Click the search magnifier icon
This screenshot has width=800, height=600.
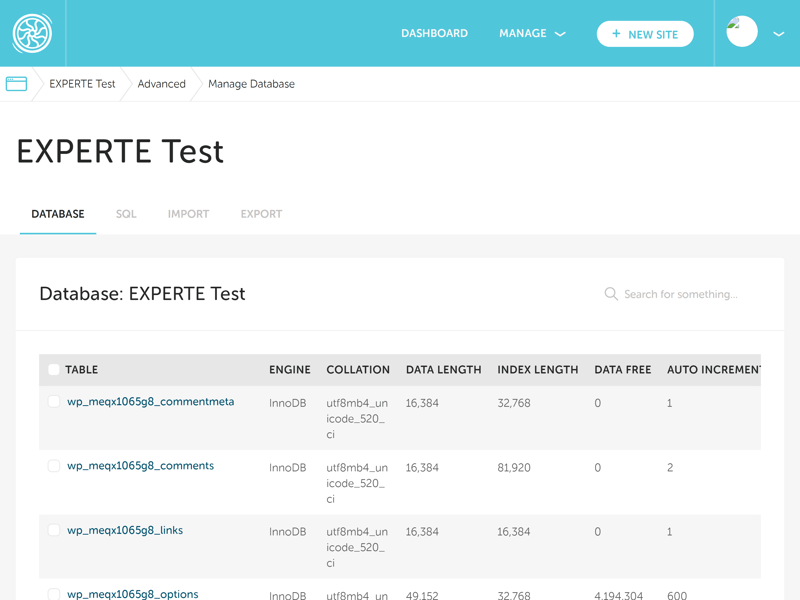coord(611,294)
